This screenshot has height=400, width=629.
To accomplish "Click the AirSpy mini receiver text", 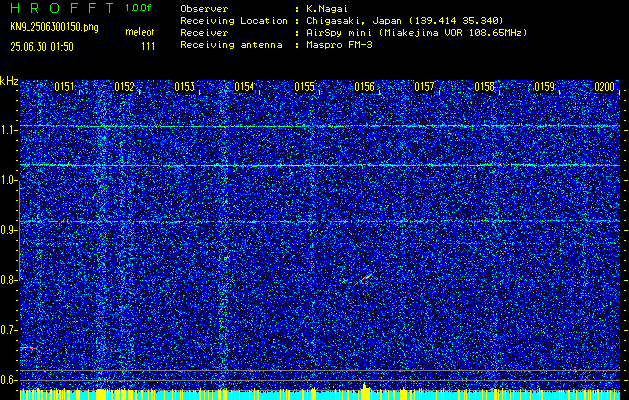I will point(416,33).
